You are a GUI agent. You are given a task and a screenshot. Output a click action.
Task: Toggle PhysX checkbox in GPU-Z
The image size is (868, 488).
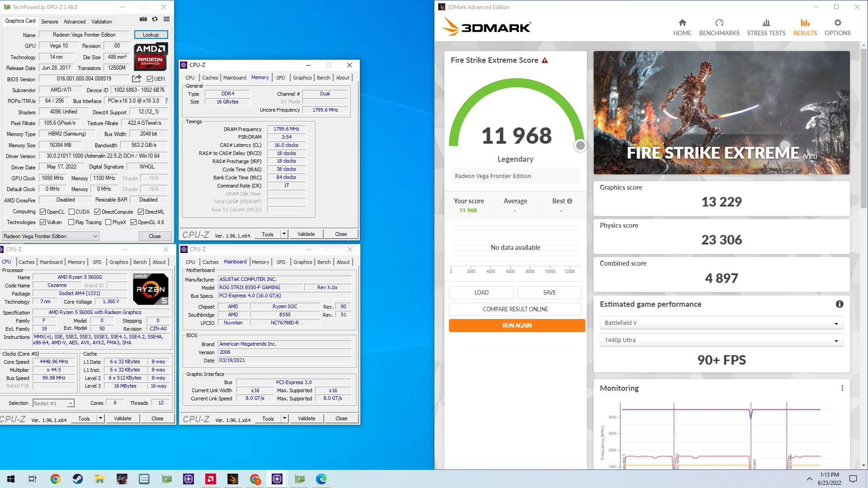tap(108, 222)
